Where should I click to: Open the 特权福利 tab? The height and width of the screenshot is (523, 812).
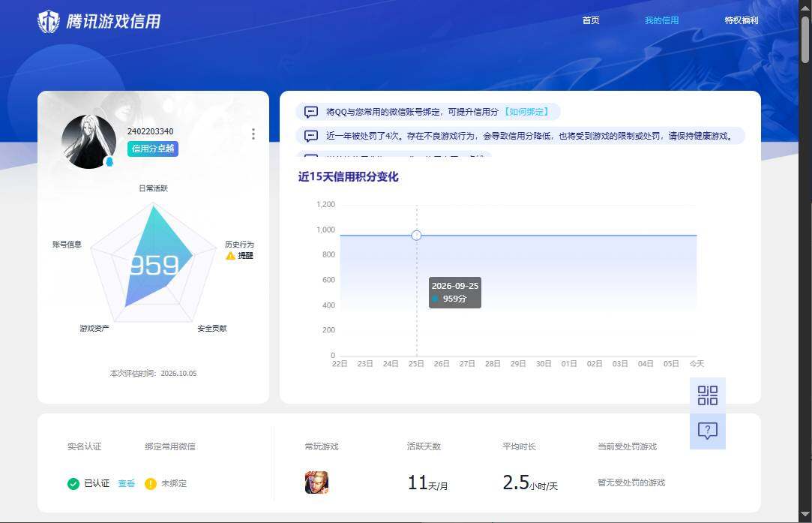point(741,20)
